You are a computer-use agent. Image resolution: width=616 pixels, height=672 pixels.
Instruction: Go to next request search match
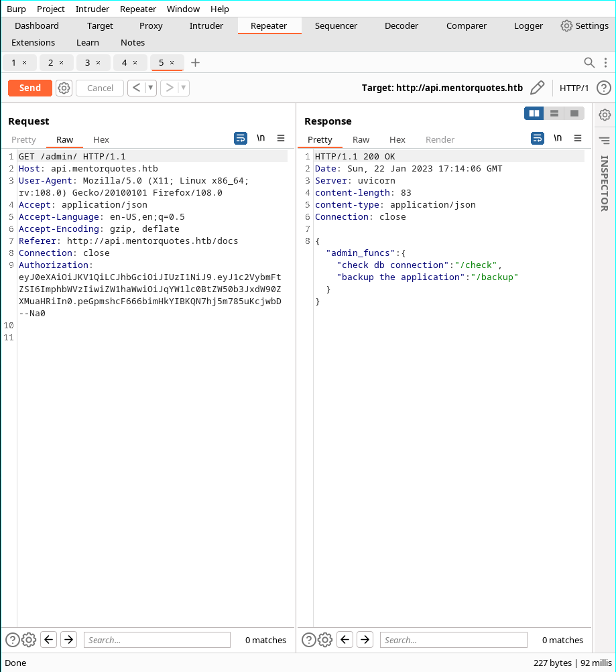(x=68, y=640)
